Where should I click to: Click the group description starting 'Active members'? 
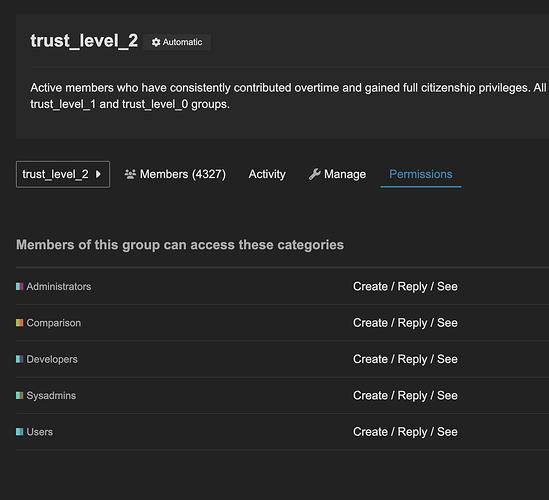(289, 96)
